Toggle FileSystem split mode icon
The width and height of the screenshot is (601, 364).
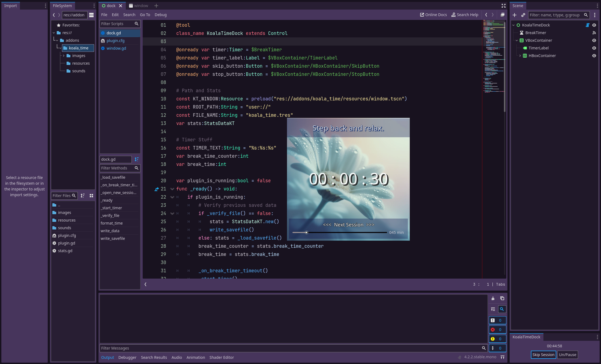tap(91, 15)
